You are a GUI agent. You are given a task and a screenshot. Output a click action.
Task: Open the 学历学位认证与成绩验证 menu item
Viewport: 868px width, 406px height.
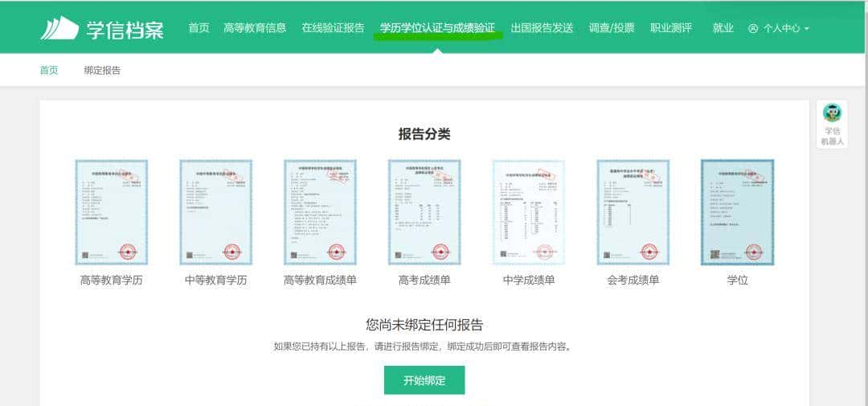[437, 28]
